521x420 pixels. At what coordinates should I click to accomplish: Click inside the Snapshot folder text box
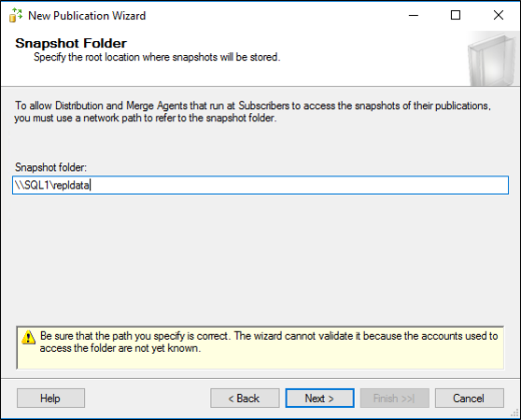pyautogui.click(x=260, y=185)
